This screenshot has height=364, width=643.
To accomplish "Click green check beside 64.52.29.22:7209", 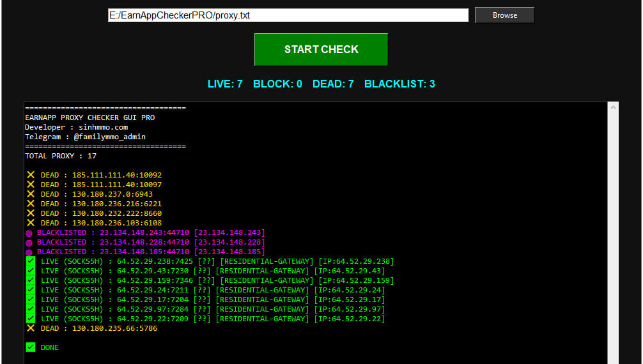I will pyautogui.click(x=30, y=319).
